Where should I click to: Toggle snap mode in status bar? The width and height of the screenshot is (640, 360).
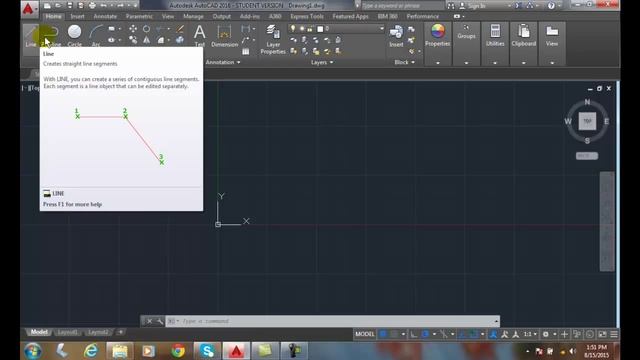click(394, 334)
